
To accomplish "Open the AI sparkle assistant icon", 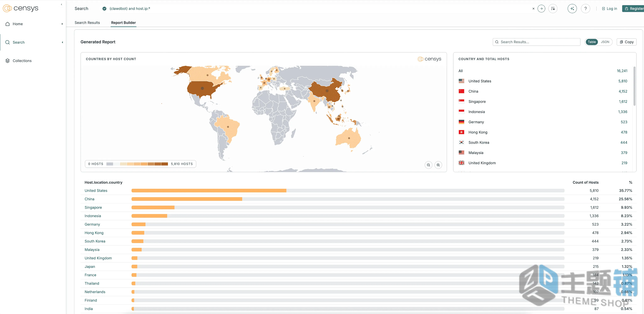I will [572, 8].
